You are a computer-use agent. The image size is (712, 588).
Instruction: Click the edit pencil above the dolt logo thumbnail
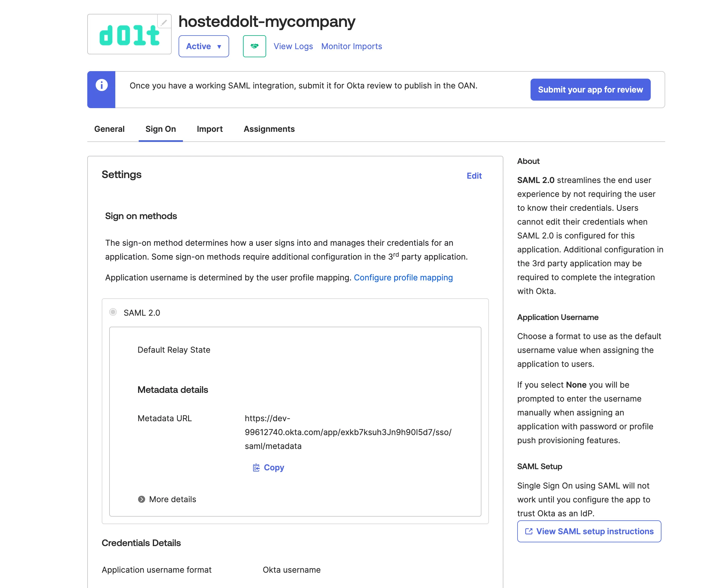click(x=164, y=23)
